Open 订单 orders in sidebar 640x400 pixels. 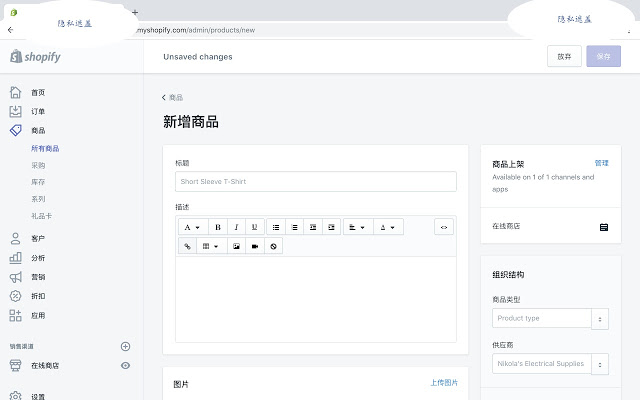[38, 111]
